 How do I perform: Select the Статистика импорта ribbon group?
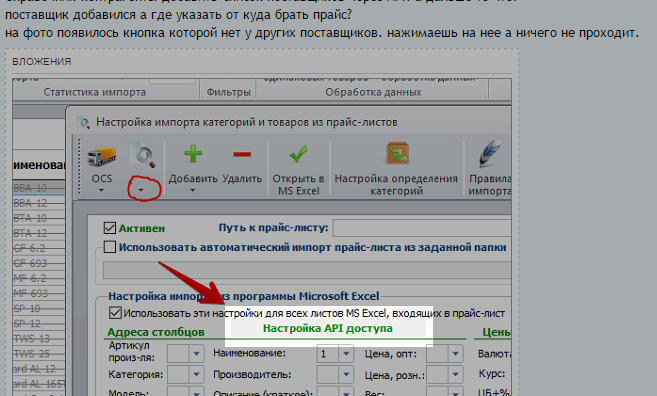coord(95,92)
